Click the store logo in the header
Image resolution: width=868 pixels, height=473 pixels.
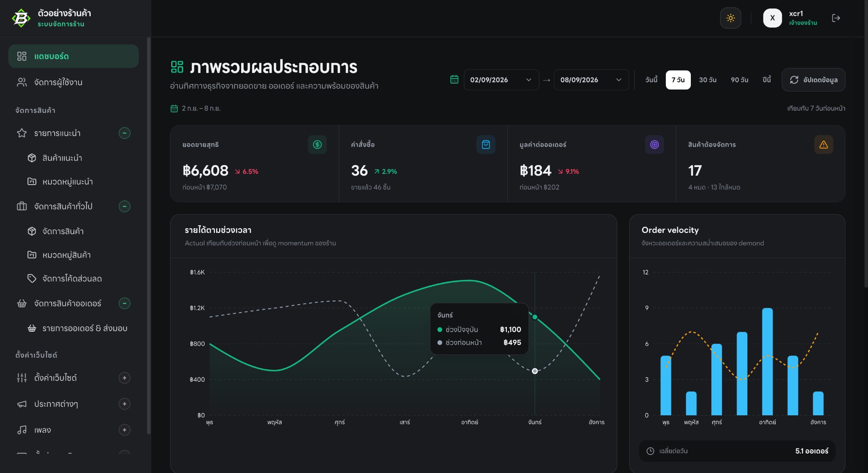[21, 18]
